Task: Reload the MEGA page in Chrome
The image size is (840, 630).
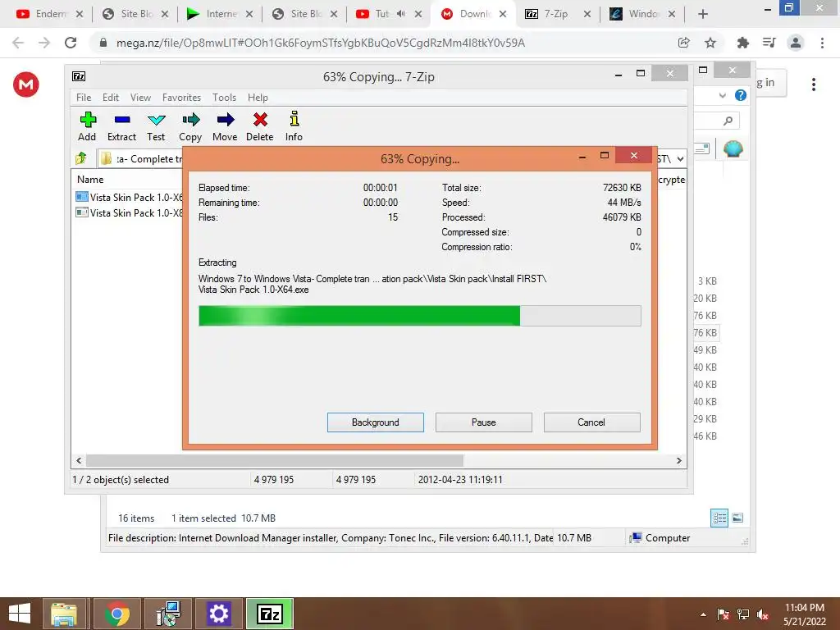Action: 71,43
